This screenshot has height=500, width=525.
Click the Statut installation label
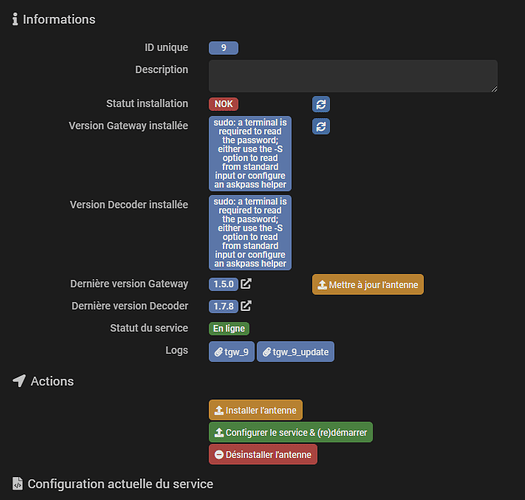click(147, 103)
